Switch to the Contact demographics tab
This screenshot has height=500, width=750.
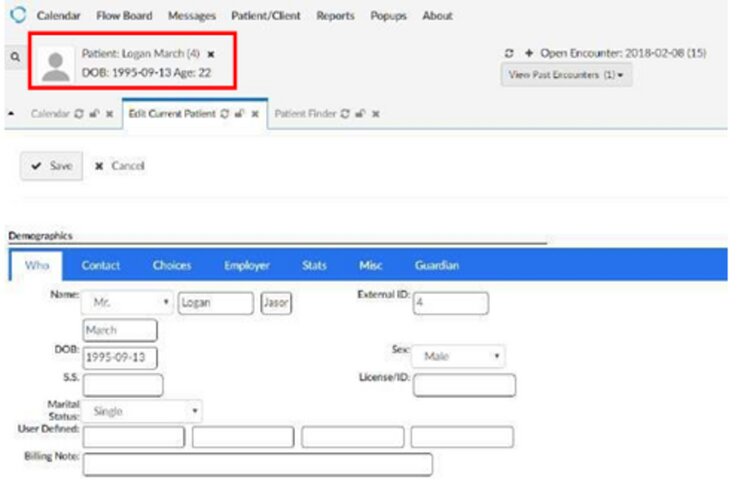pyautogui.click(x=101, y=266)
